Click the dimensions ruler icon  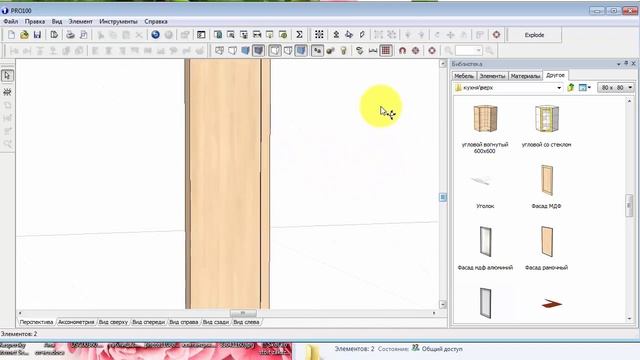tap(373, 51)
